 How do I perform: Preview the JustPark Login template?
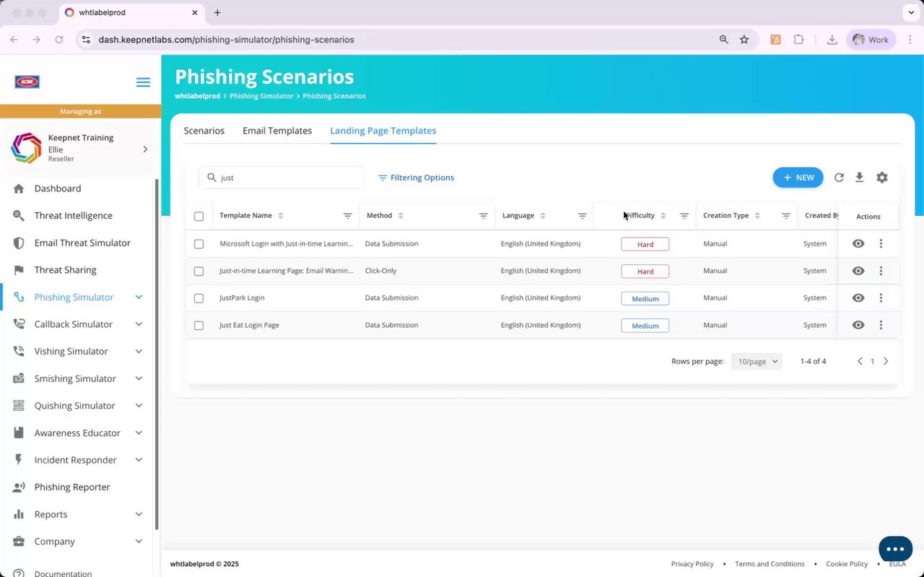click(858, 298)
